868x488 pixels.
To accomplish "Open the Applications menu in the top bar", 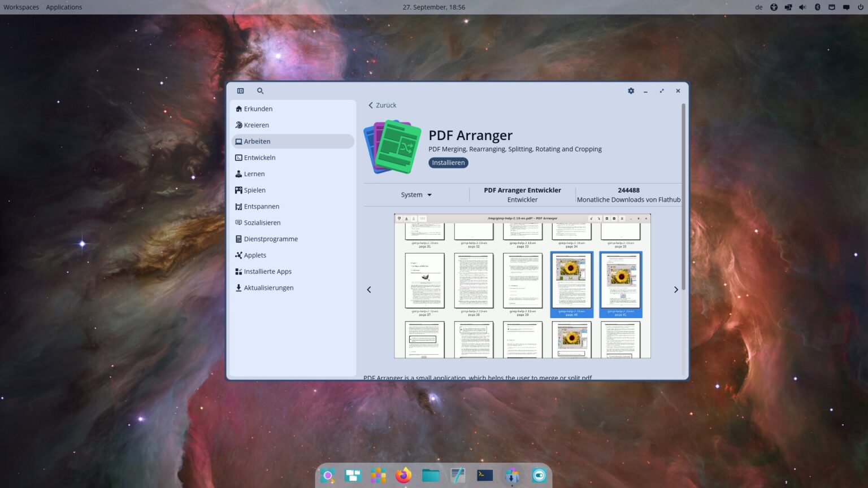I will [x=64, y=7].
